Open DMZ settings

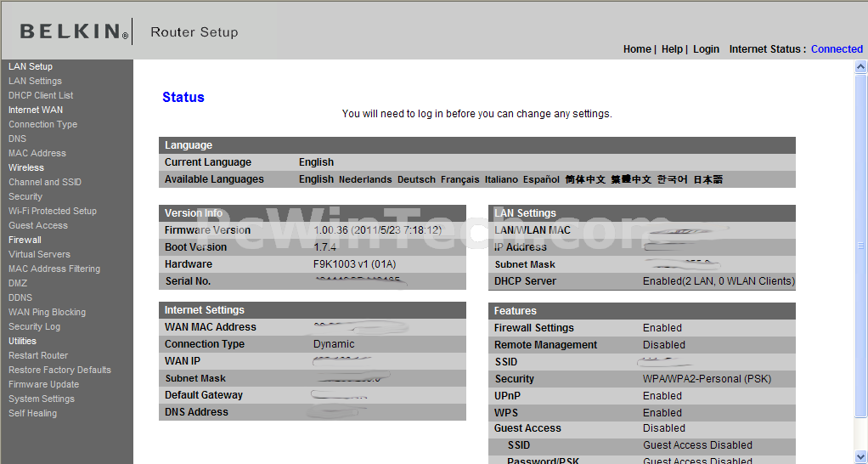[18, 283]
